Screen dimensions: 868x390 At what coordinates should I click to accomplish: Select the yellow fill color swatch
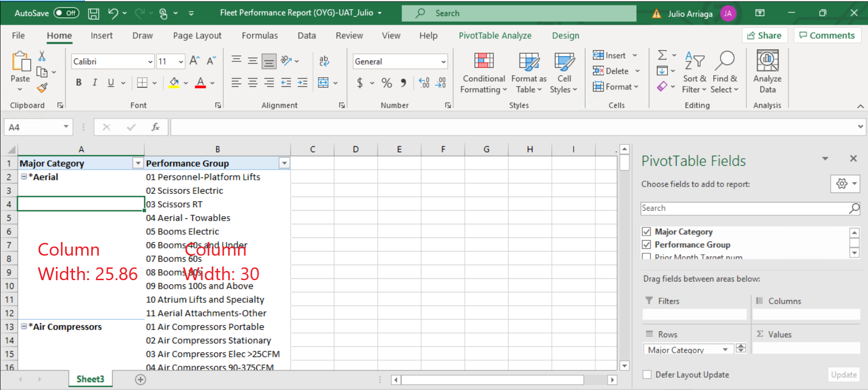(x=174, y=83)
